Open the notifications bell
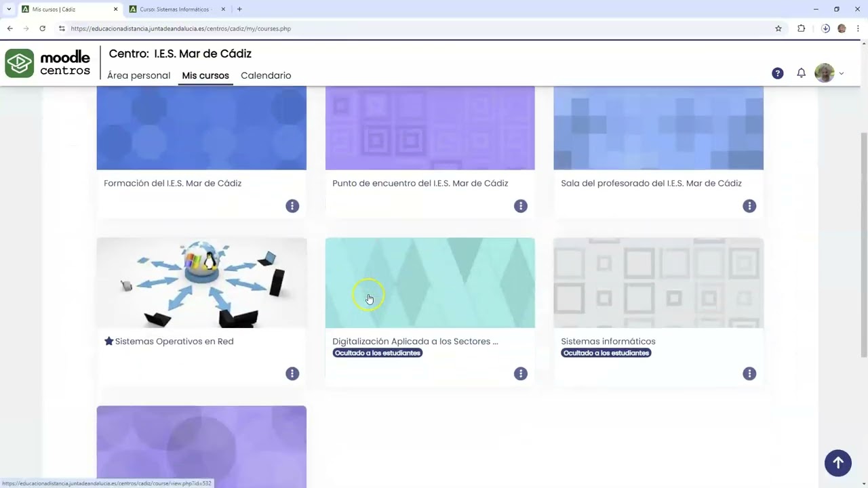This screenshot has width=868, height=488. [801, 73]
